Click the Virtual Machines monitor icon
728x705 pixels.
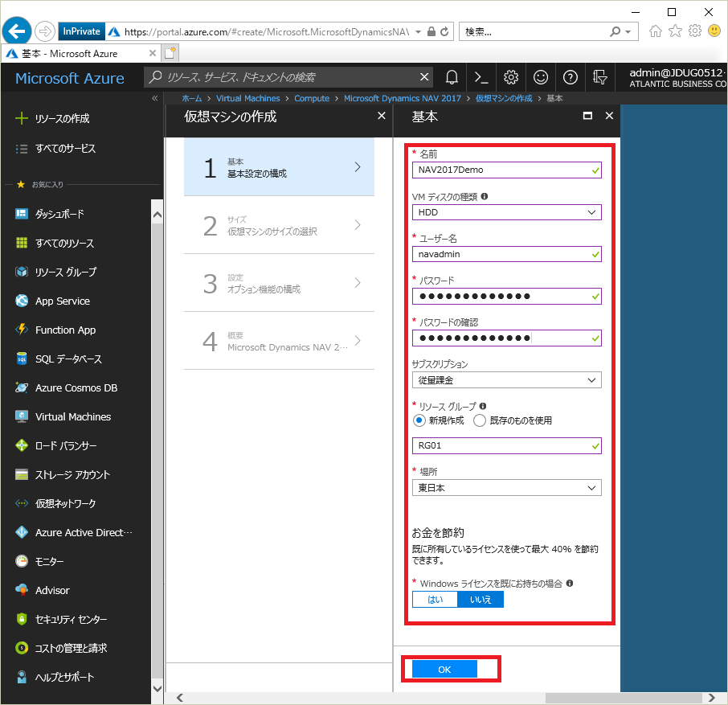tap(22, 416)
